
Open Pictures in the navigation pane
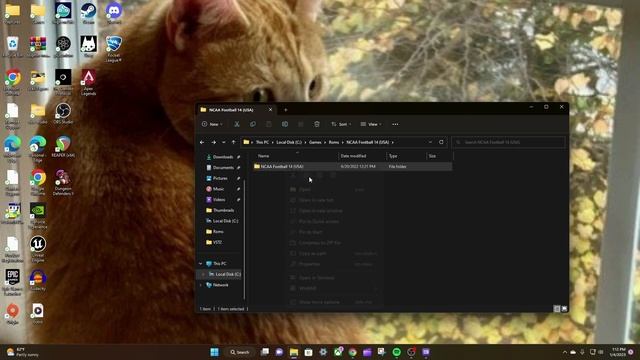point(220,178)
